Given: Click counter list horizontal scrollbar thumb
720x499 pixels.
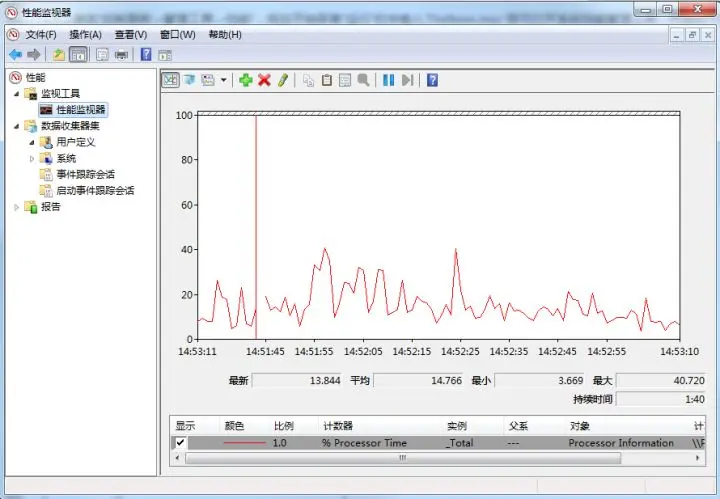Looking at the screenshot, I should [403, 458].
